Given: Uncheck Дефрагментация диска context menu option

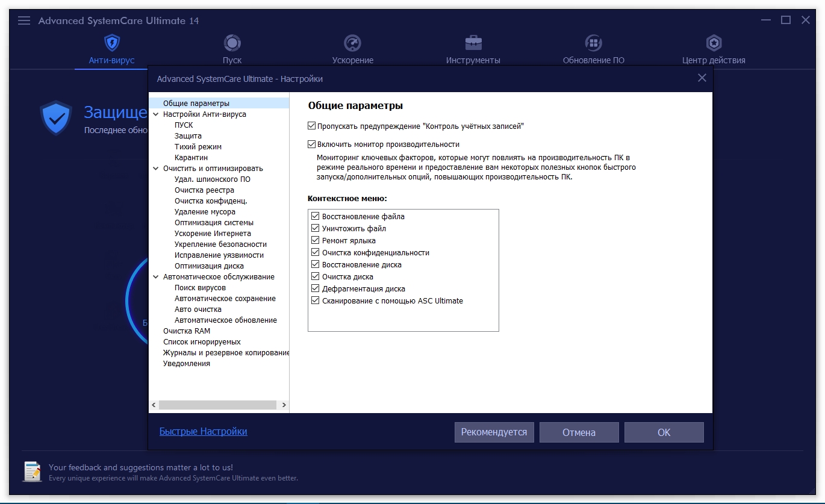Looking at the screenshot, I should pyautogui.click(x=315, y=288).
